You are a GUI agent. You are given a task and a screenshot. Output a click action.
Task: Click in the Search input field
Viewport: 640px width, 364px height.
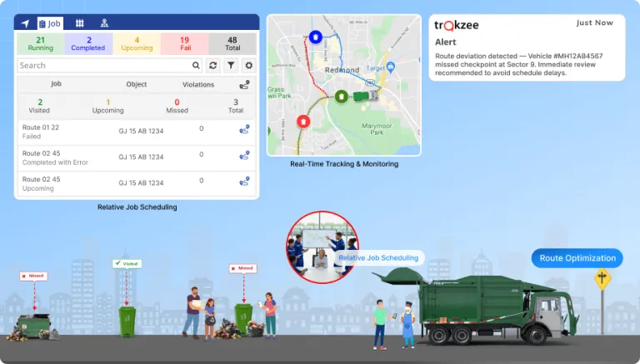103,65
